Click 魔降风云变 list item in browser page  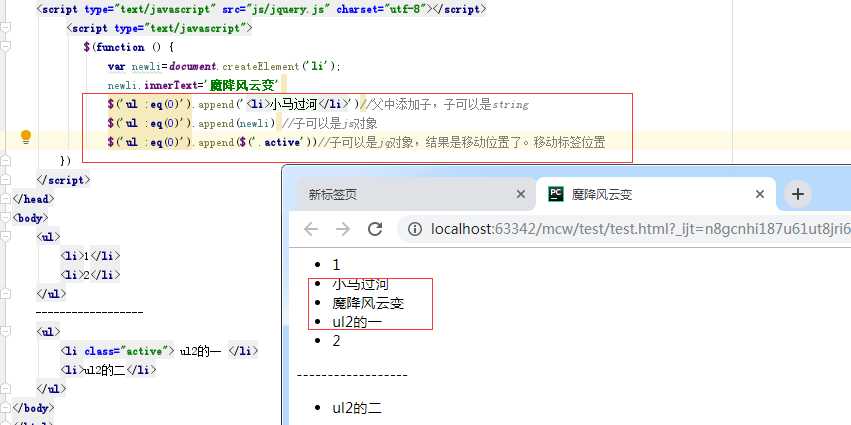[x=368, y=303]
